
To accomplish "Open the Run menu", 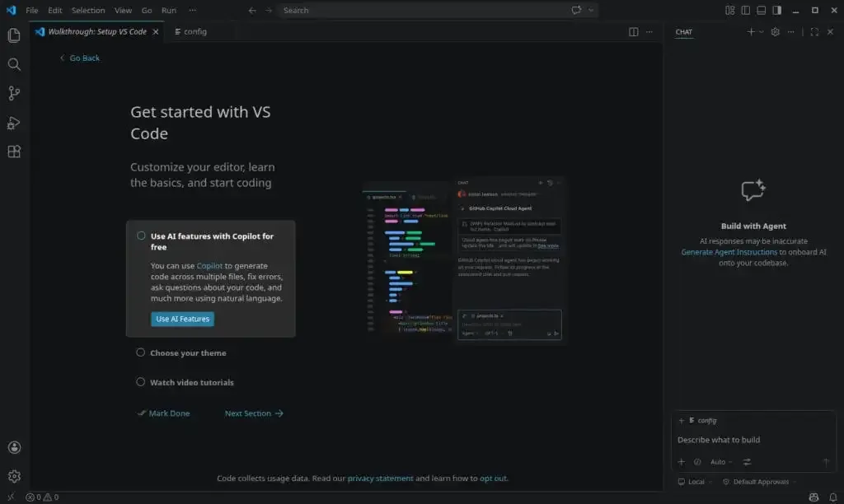I will tap(168, 10).
